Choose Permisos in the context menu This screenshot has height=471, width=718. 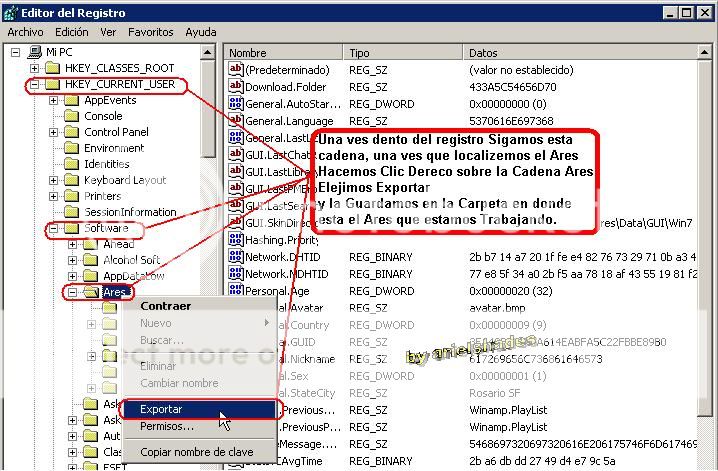coord(166,426)
